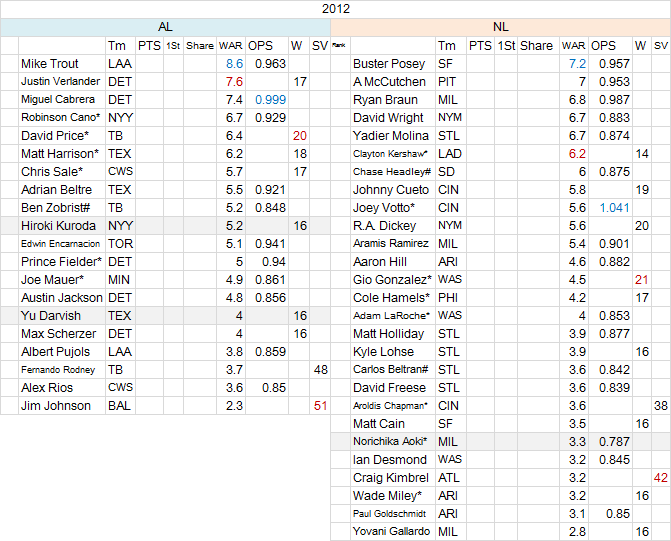The image size is (671, 541).
Task: Select the Alex Rios name cell
Action: coord(62,387)
